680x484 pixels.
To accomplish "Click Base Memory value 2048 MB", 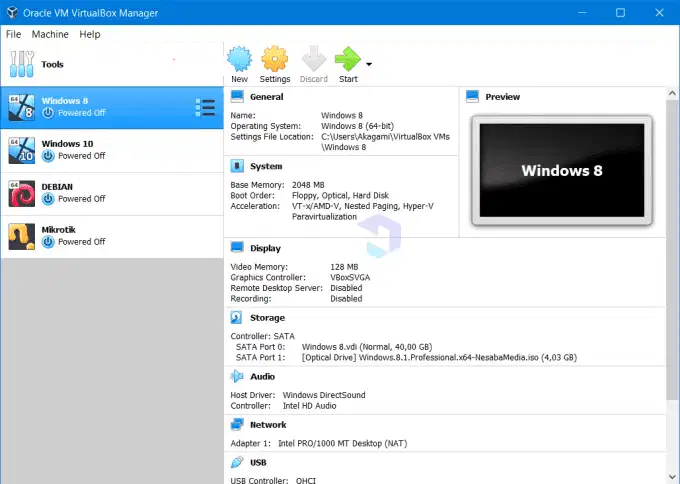I will tap(308, 185).
